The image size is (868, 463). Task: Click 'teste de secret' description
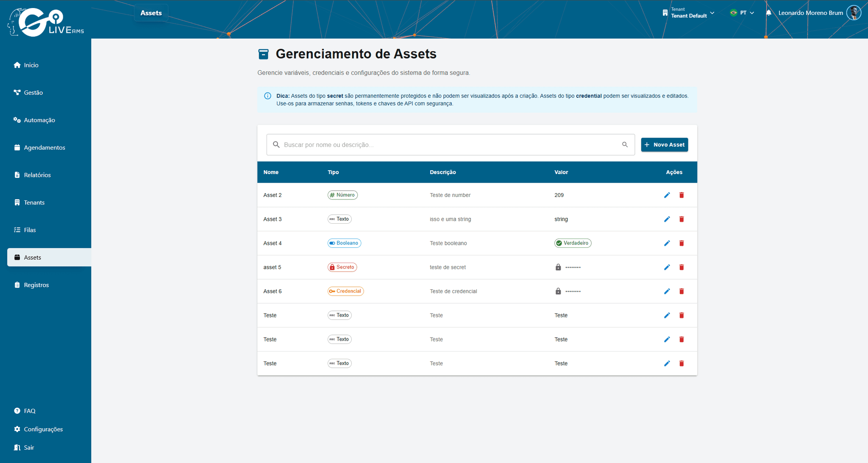click(448, 267)
